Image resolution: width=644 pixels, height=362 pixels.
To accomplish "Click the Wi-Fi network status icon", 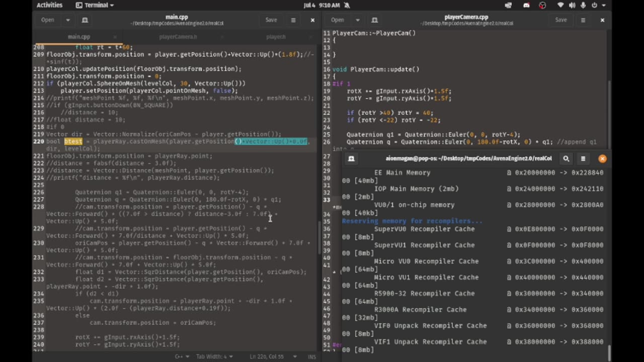I will click(561, 5).
